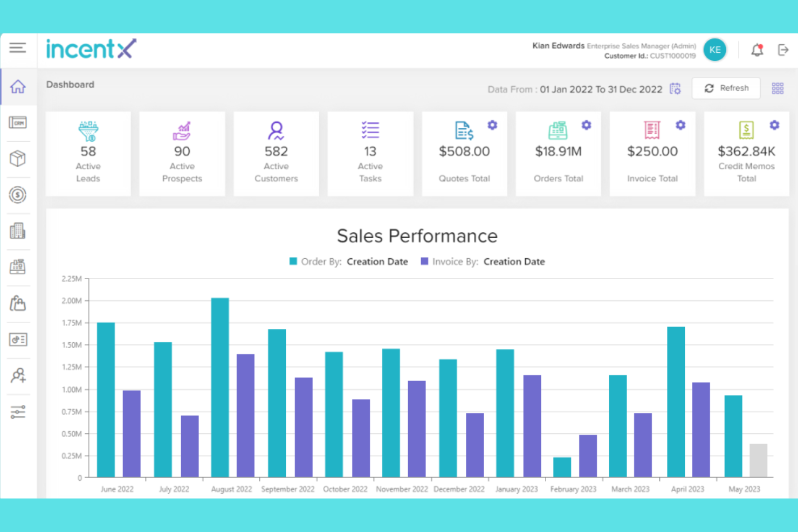Click the logout icon near profile avatar
The width and height of the screenshot is (798, 532).
pos(783,50)
